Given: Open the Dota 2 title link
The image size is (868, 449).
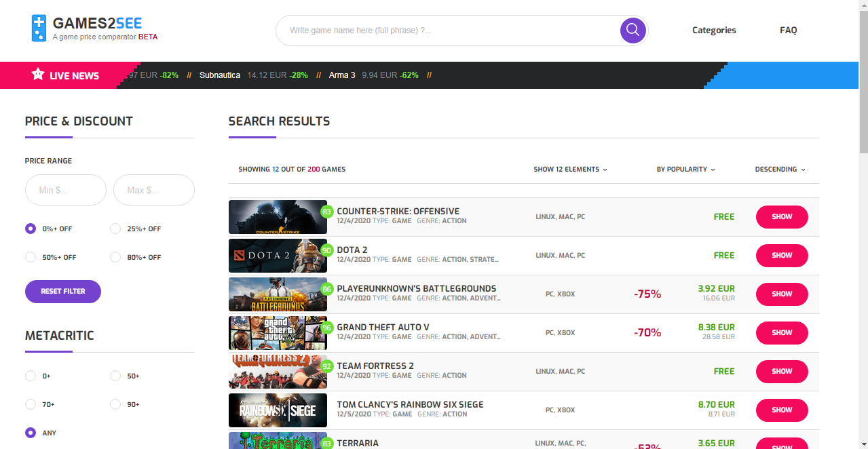Looking at the screenshot, I should coord(352,250).
